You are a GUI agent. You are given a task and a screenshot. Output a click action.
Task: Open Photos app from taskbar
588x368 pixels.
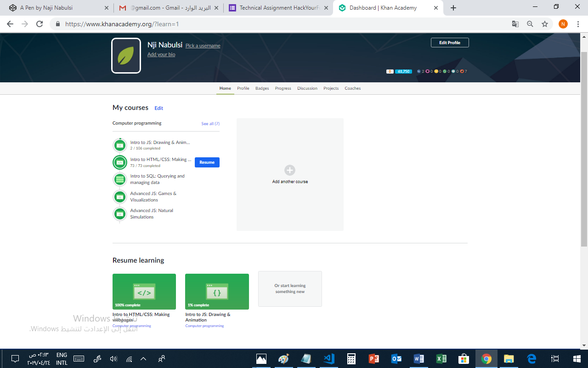pyautogui.click(x=261, y=359)
